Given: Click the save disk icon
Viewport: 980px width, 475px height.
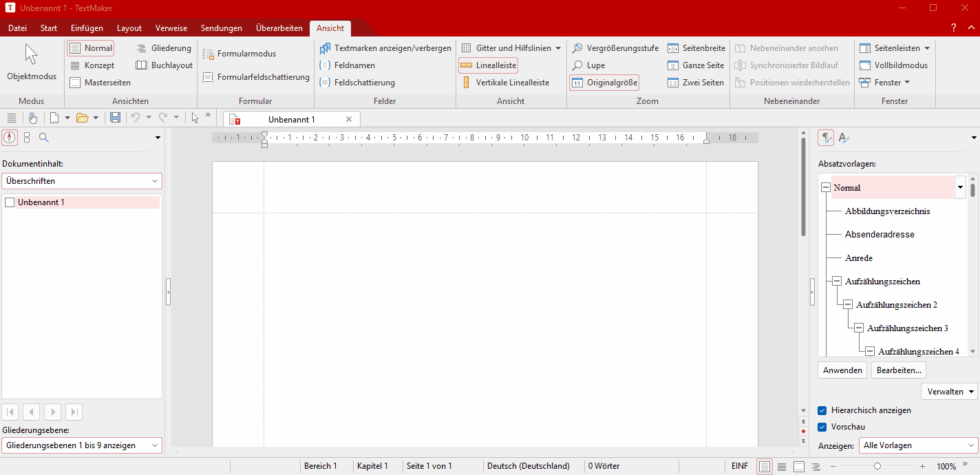Looking at the screenshot, I should pyautogui.click(x=115, y=118).
